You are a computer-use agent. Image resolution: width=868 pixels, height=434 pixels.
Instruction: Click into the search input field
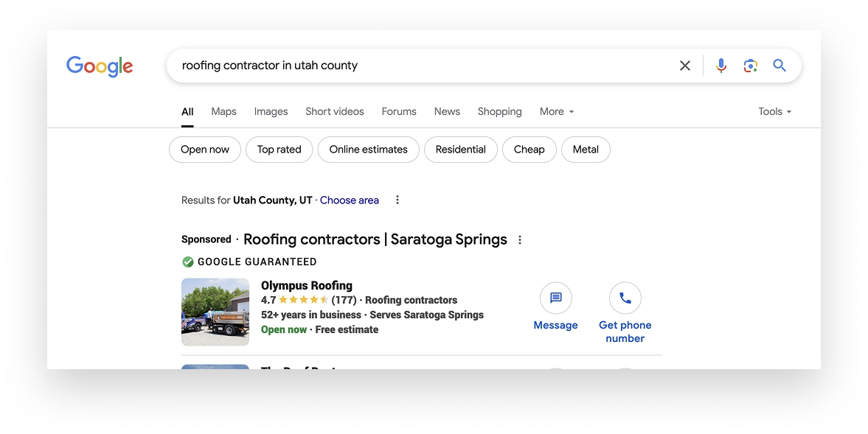420,66
